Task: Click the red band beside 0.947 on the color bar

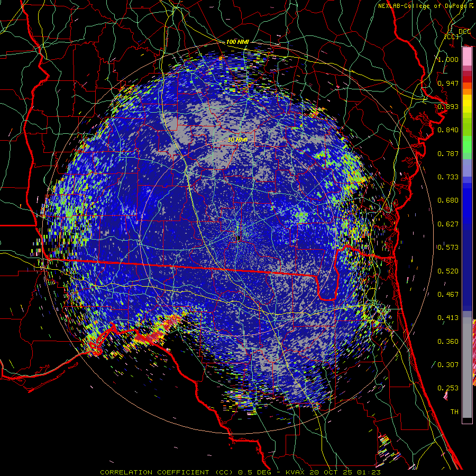Action: click(467, 79)
